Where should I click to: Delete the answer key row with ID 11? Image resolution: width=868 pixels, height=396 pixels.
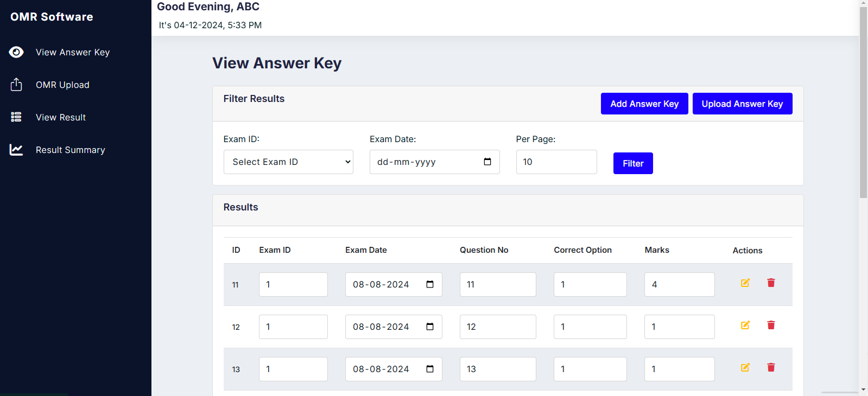(x=771, y=283)
